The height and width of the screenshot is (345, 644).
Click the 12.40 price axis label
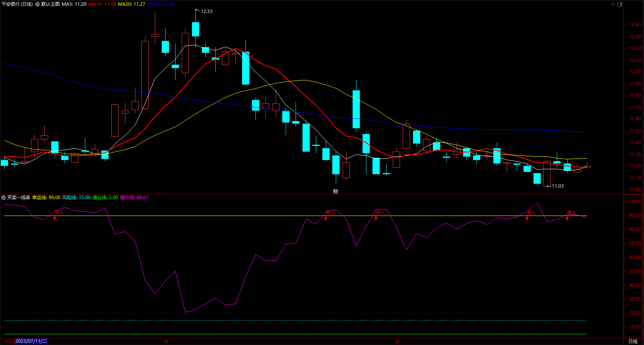[x=635, y=25]
